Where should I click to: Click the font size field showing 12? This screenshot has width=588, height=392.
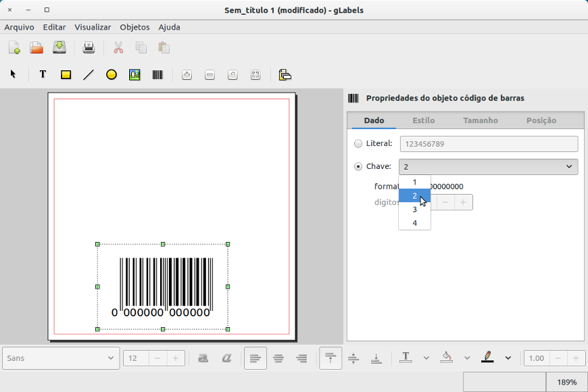pos(136,359)
